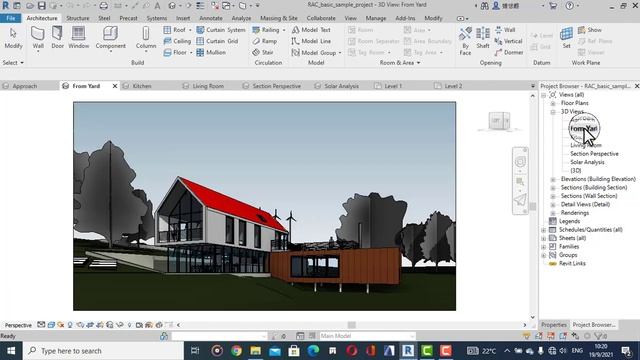Close the From Yard view tab

pyautogui.click(x=115, y=86)
